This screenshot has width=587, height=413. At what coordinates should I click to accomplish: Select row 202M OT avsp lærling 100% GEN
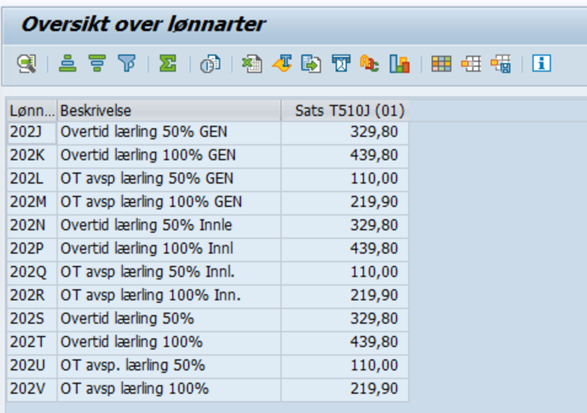coord(208,202)
